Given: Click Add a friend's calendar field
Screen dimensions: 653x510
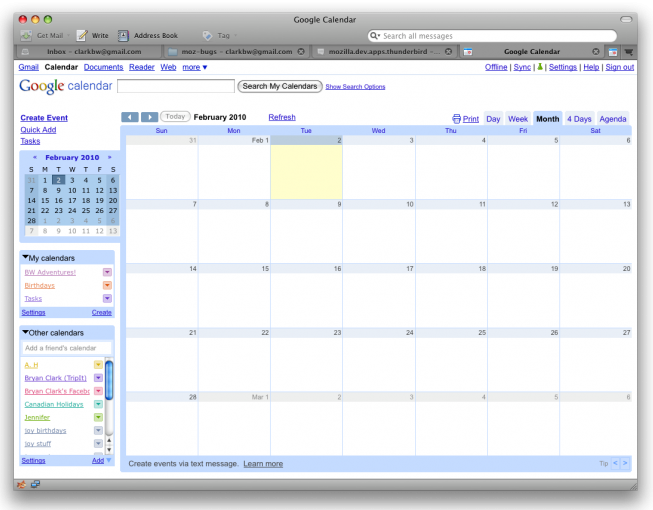Looking at the screenshot, I should (x=67, y=348).
